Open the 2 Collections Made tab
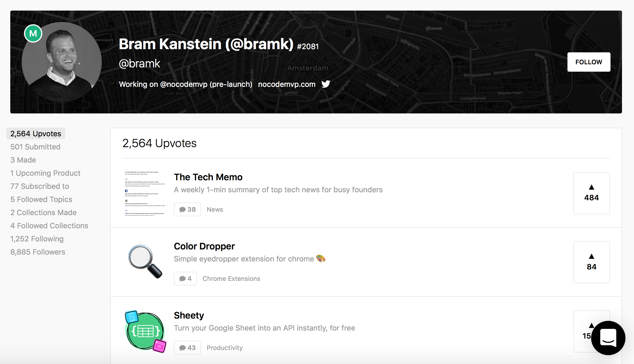 43,213
